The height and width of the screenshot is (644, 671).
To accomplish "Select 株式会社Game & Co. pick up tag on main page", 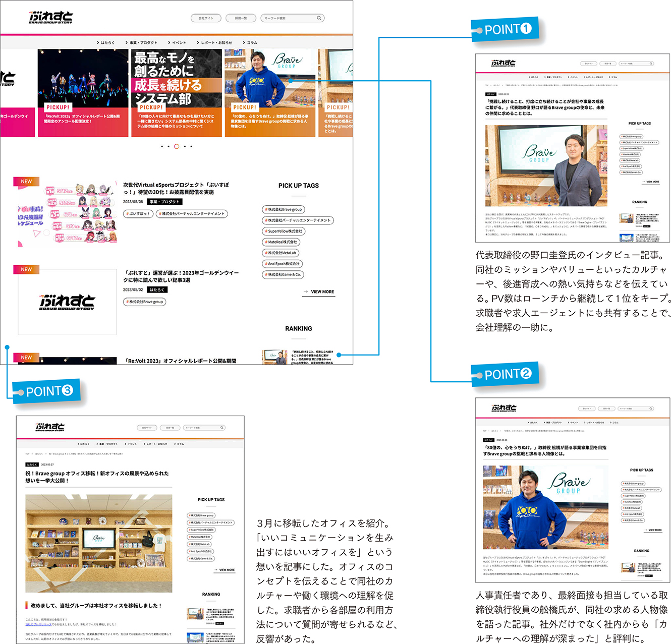I will (x=283, y=275).
